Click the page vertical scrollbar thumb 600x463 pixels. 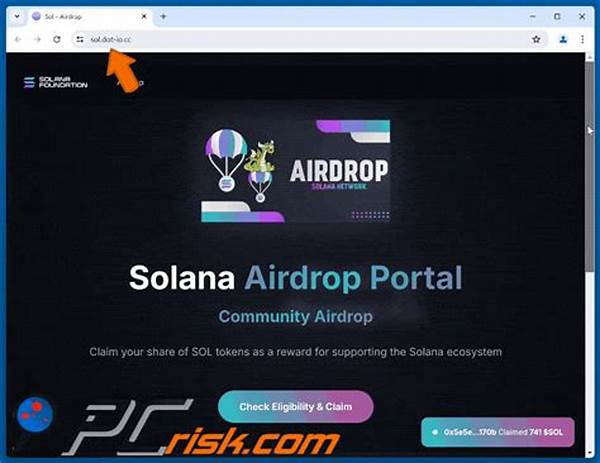click(x=589, y=165)
